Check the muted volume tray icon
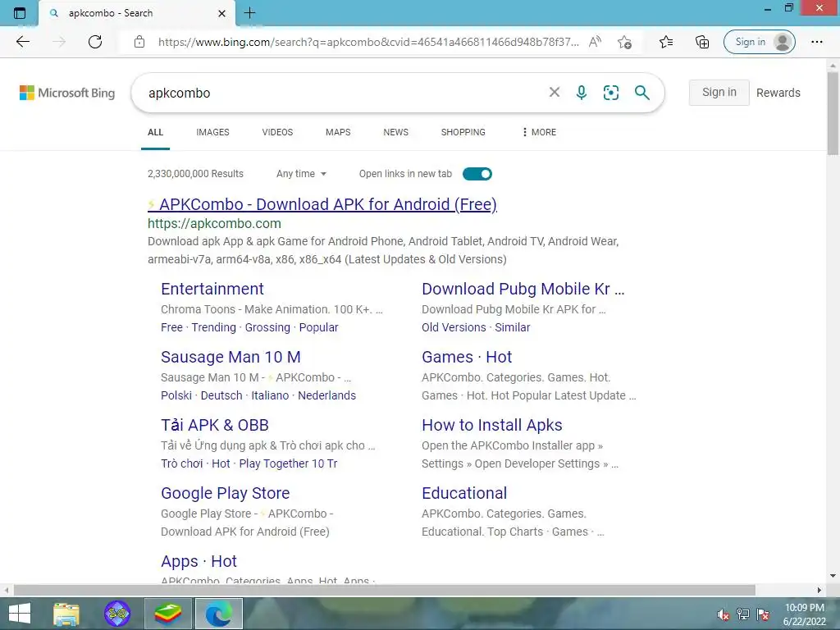 click(724, 614)
